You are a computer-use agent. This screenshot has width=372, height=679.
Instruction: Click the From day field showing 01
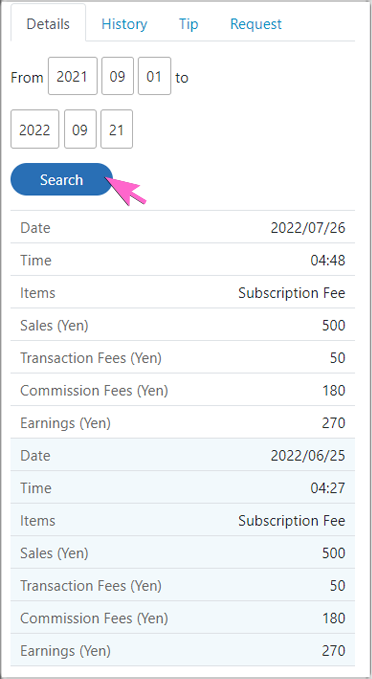154,76
